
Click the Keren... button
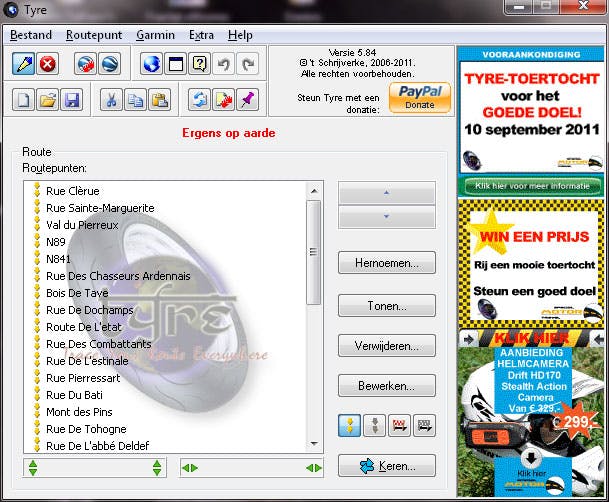click(x=387, y=466)
